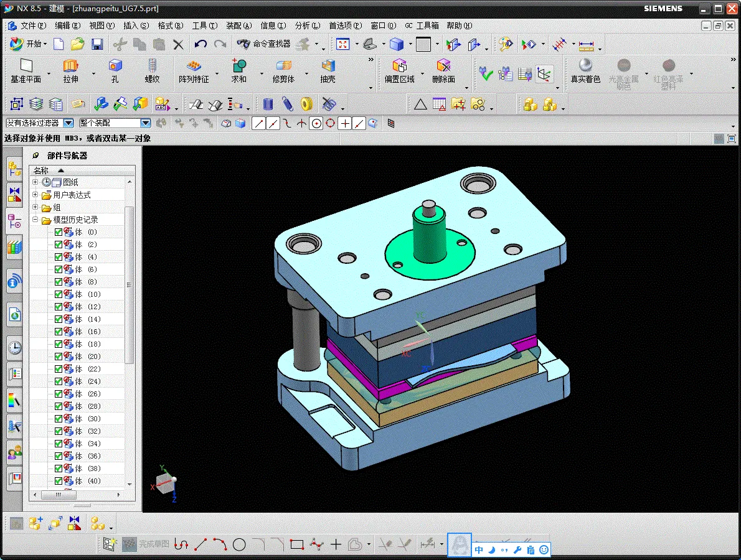
Task: Open the Command Finder (命令查找器)
Action: [x=263, y=44]
